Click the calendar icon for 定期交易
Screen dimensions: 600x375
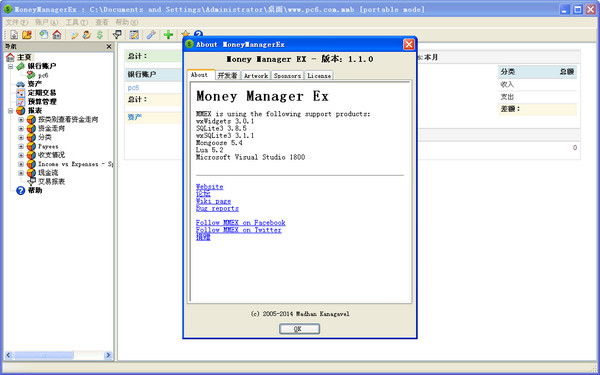pos(20,93)
